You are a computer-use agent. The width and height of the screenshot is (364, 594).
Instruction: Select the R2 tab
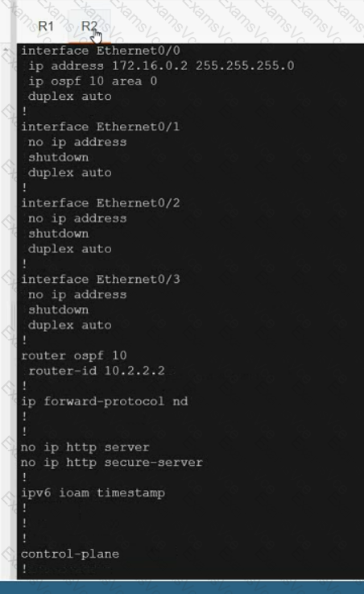tap(89, 26)
